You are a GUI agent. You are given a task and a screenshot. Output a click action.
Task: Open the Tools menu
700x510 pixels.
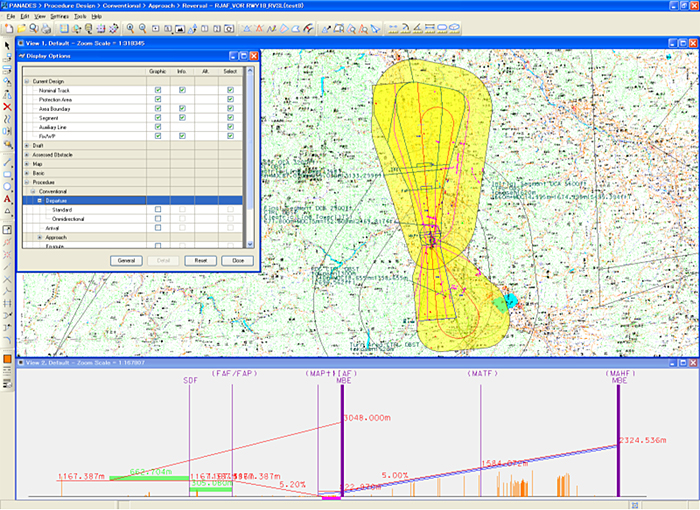pyautogui.click(x=80, y=17)
